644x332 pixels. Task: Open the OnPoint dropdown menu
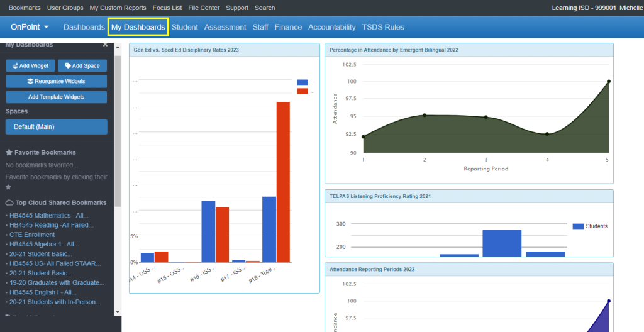coord(30,27)
